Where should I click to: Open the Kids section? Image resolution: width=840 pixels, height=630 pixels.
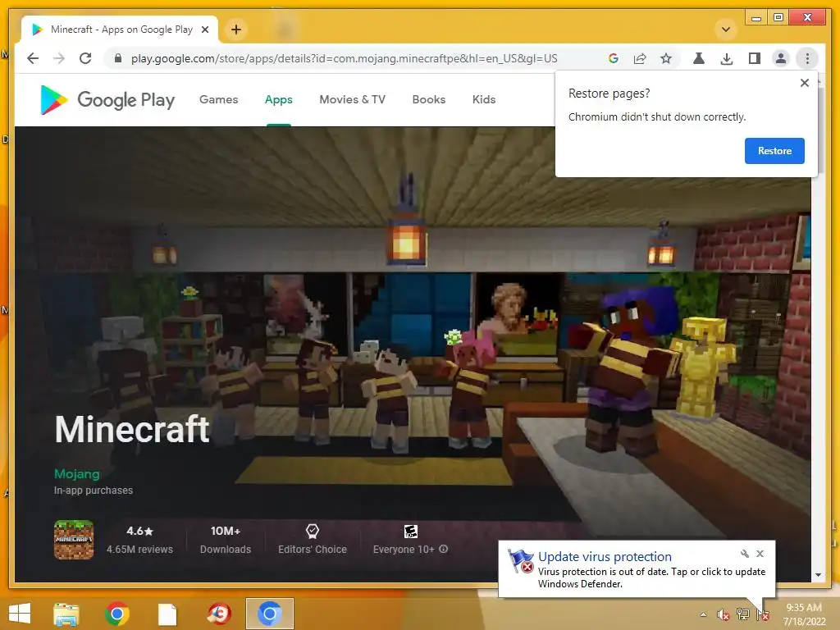484,99
